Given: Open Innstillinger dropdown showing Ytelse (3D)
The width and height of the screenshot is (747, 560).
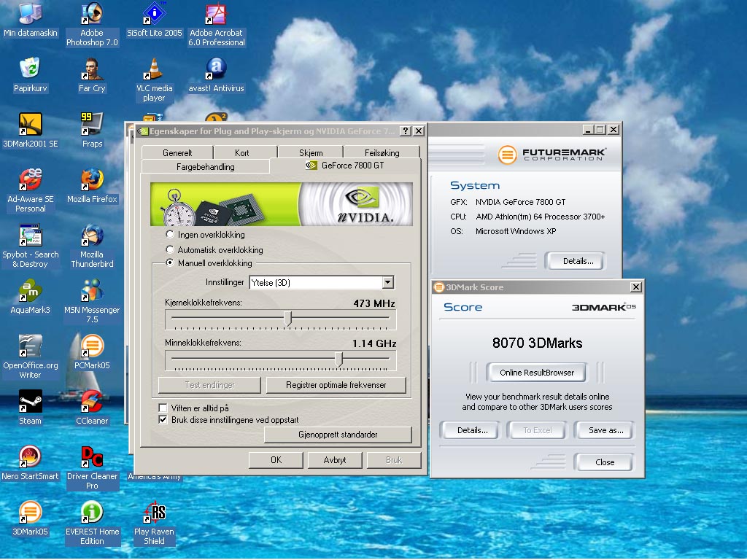Looking at the screenshot, I should 322,282.
